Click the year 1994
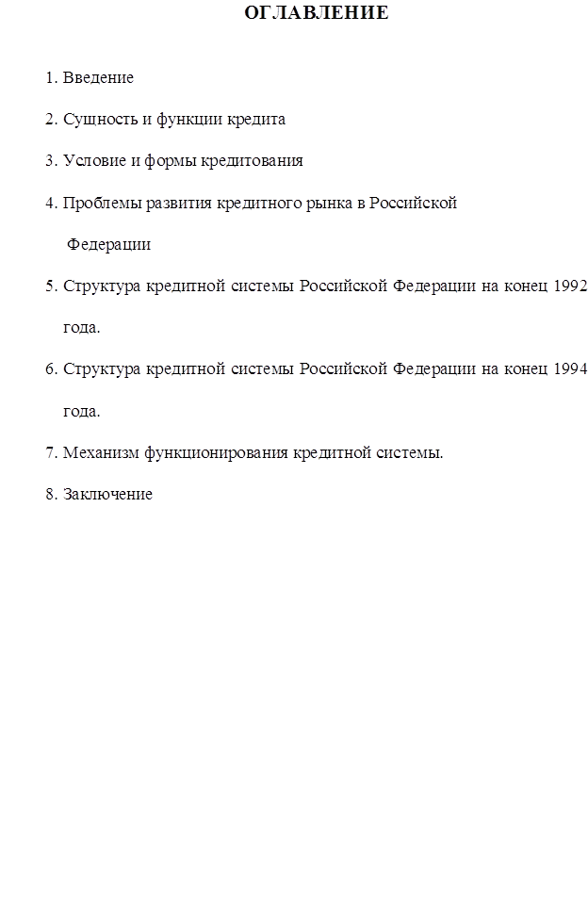Image resolution: width=588 pixels, height=900 pixels. [570, 369]
